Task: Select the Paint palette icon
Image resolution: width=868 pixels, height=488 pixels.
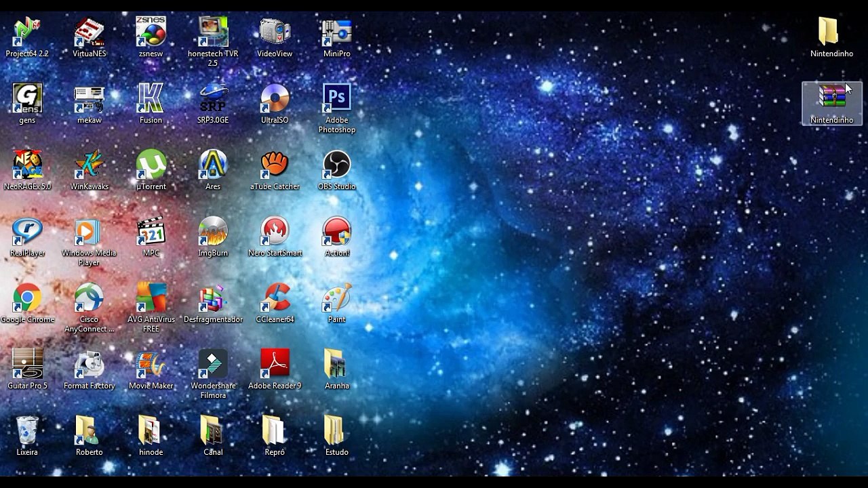Action: (336, 298)
